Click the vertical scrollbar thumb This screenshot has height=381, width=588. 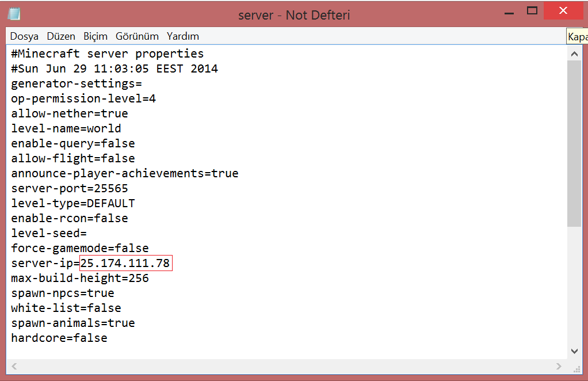point(574,144)
